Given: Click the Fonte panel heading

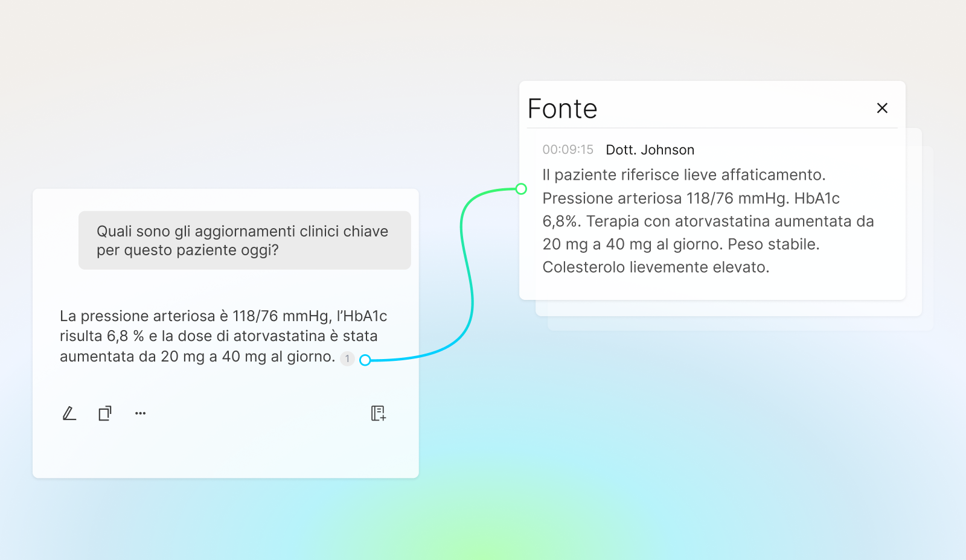Looking at the screenshot, I should [x=562, y=109].
